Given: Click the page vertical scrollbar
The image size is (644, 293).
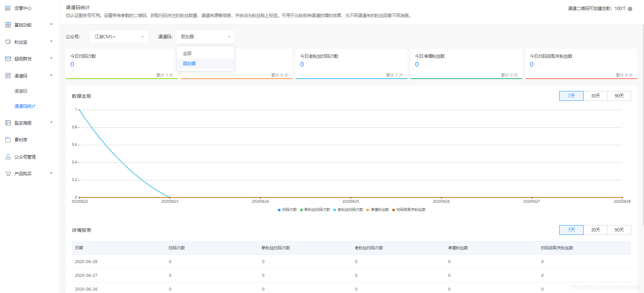Looking at the screenshot, I should coord(643,124).
